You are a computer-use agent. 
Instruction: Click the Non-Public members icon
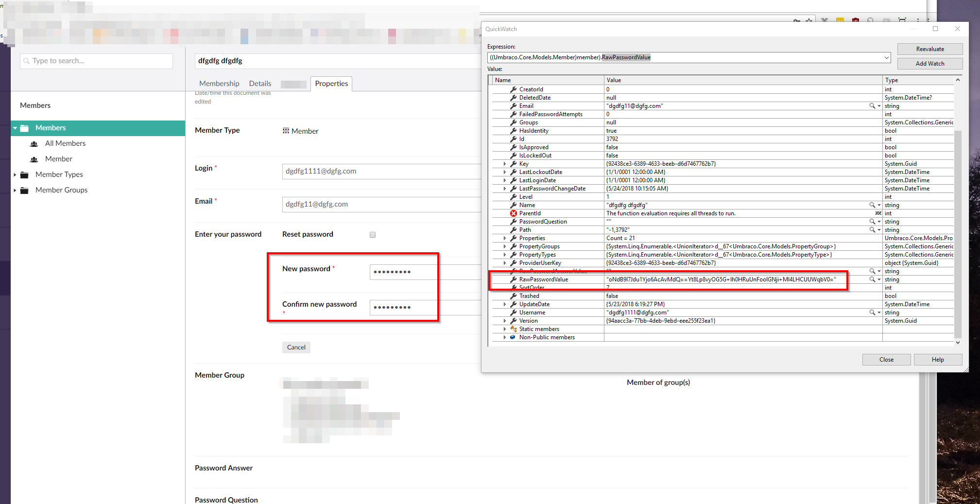coord(513,337)
